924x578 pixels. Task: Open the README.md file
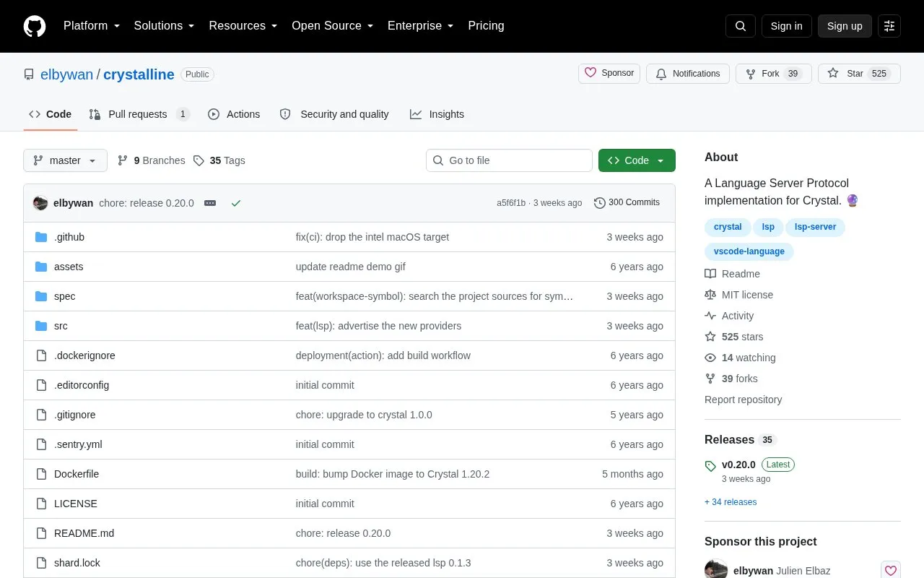(x=84, y=533)
